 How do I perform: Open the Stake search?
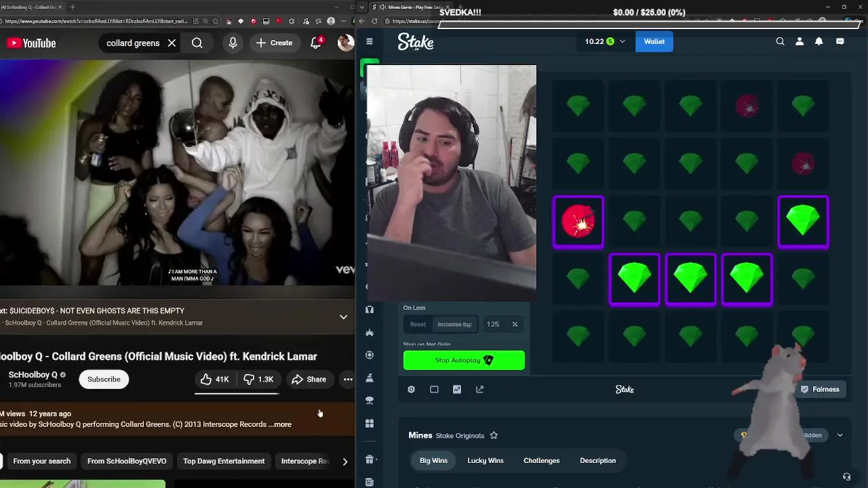(x=780, y=41)
